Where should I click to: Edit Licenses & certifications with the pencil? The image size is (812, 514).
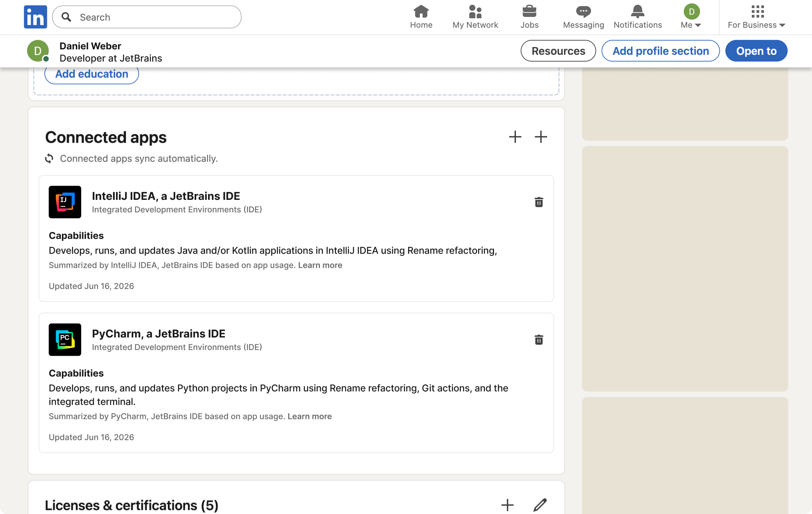click(x=540, y=505)
